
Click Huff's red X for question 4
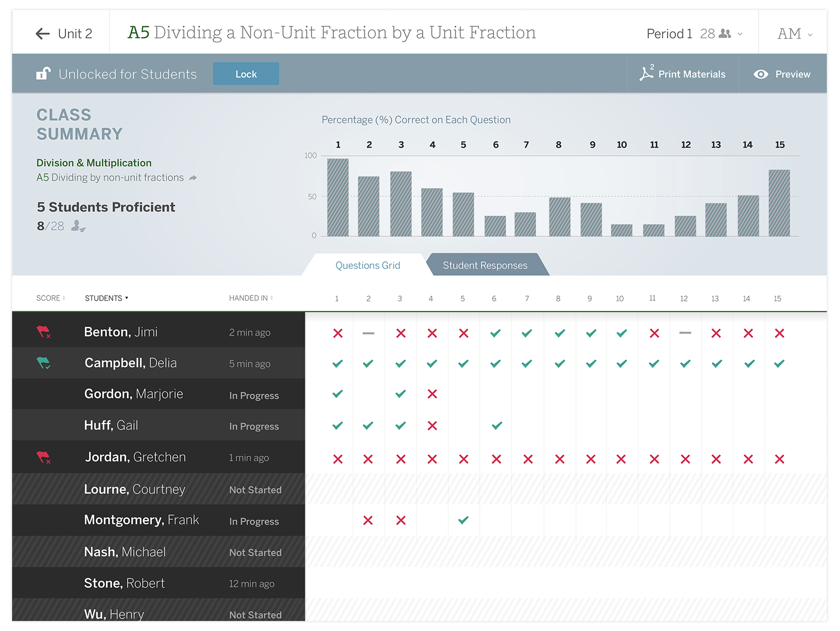432,425
